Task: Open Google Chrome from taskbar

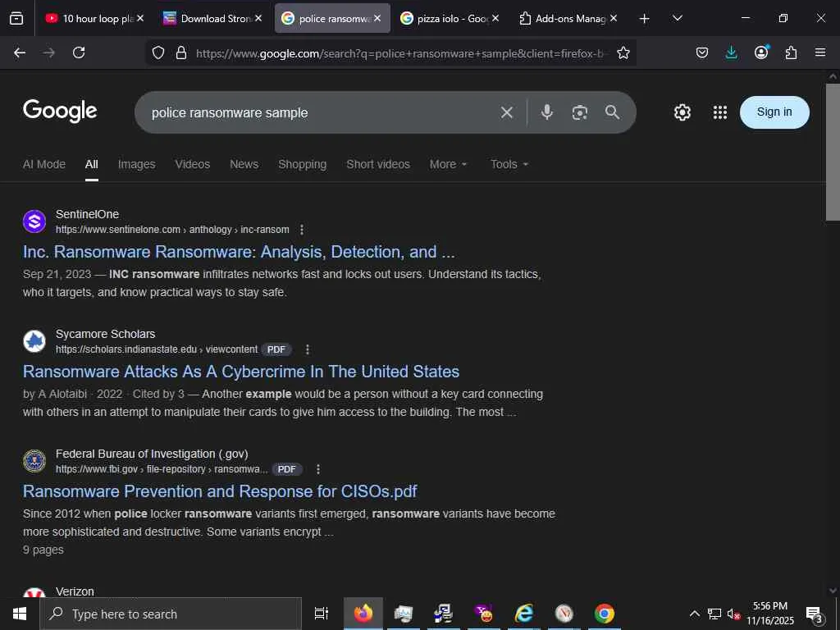Action: point(604,614)
